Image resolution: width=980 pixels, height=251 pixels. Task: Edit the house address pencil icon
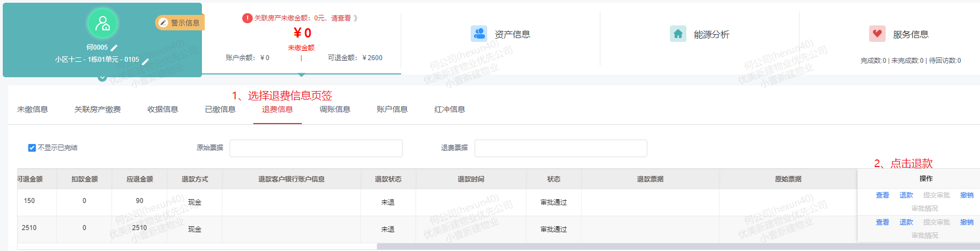pyautogui.click(x=145, y=61)
